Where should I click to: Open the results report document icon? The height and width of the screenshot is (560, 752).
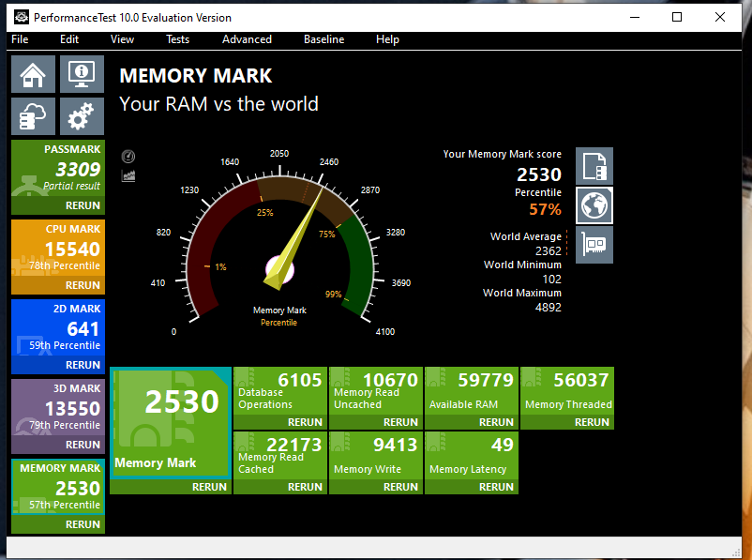(x=594, y=166)
